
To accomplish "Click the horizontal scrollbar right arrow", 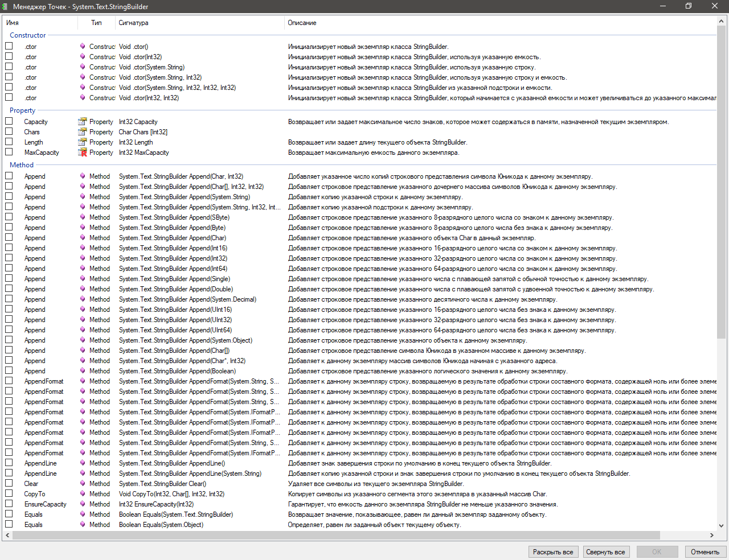I will pyautogui.click(x=712, y=536).
